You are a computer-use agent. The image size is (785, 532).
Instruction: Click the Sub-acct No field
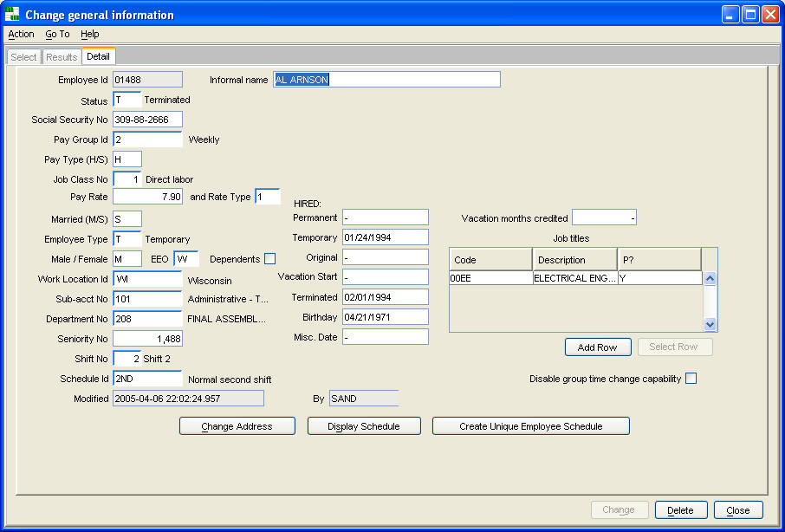[x=147, y=299]
